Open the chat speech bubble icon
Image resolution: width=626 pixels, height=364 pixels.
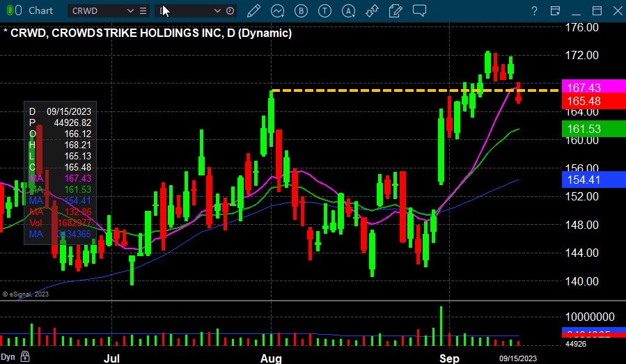tap(419, 10)
